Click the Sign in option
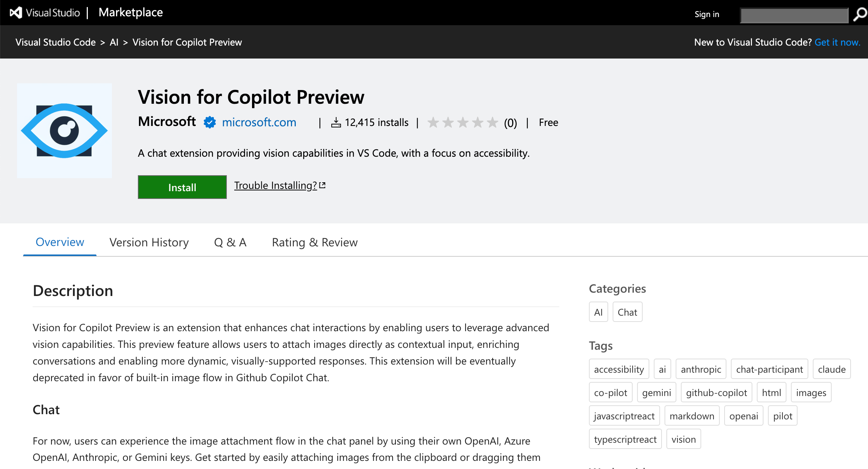This screenshot has height=469, width=868. pyautogui.click(x=706, y=14)
